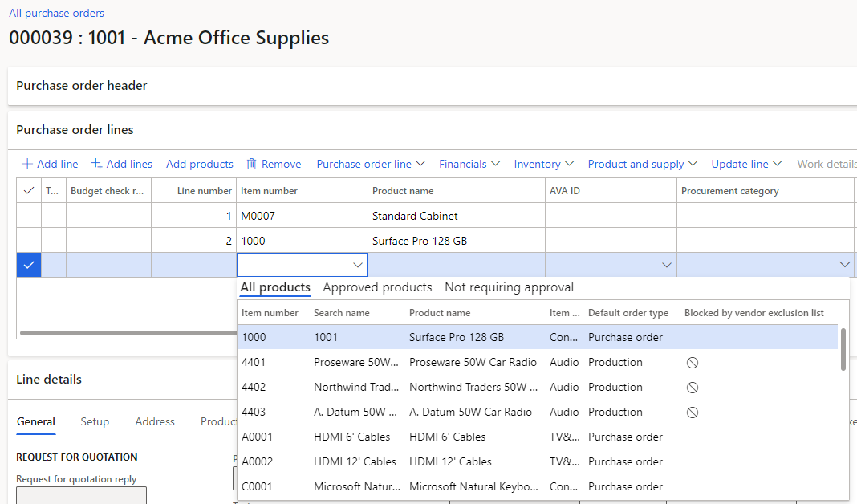
Task: Click the Remove trash can icon
Action: click(252, 164)
